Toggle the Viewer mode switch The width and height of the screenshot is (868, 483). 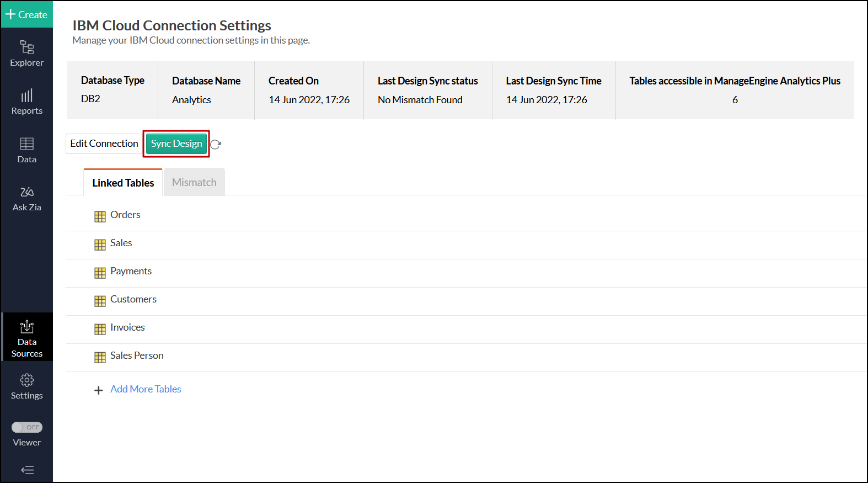[27, 427]
